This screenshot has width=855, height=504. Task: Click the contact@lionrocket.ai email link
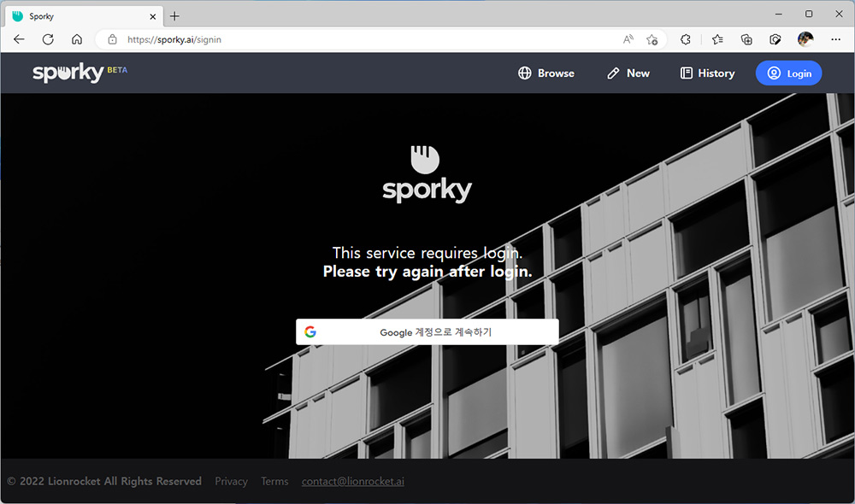(x=353, y=481)
